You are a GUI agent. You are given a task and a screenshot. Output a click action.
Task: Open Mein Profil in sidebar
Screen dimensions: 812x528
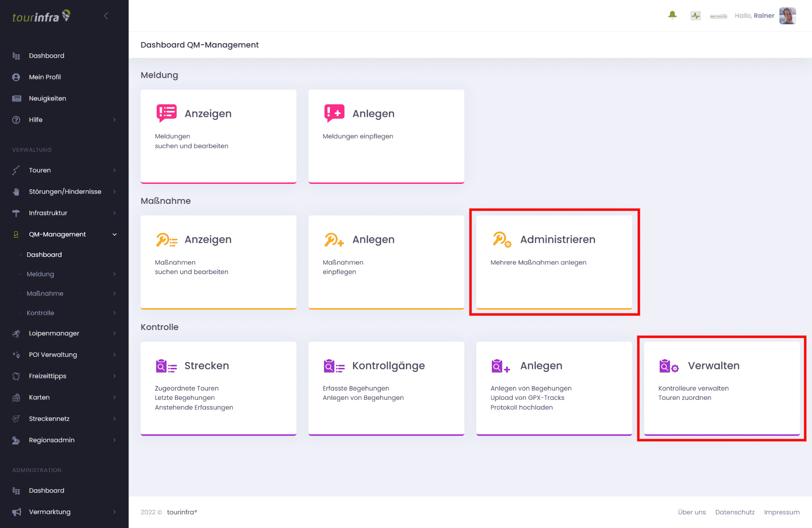coord(45,77)
